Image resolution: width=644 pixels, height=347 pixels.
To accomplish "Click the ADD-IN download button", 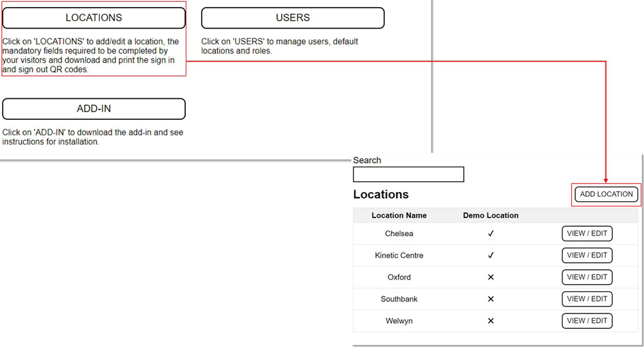I will pos(94,109).
